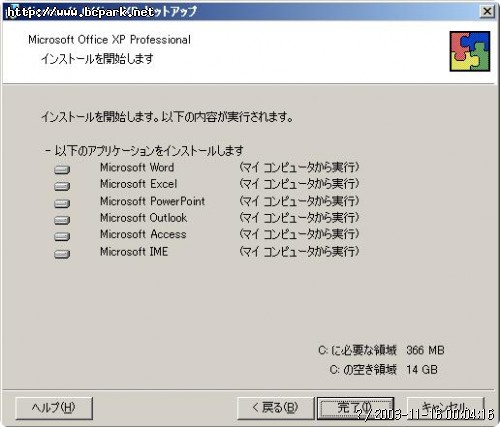Select the Microsoft Word text
The height and width of the screenshot is (427, 500).
point(137,167)
